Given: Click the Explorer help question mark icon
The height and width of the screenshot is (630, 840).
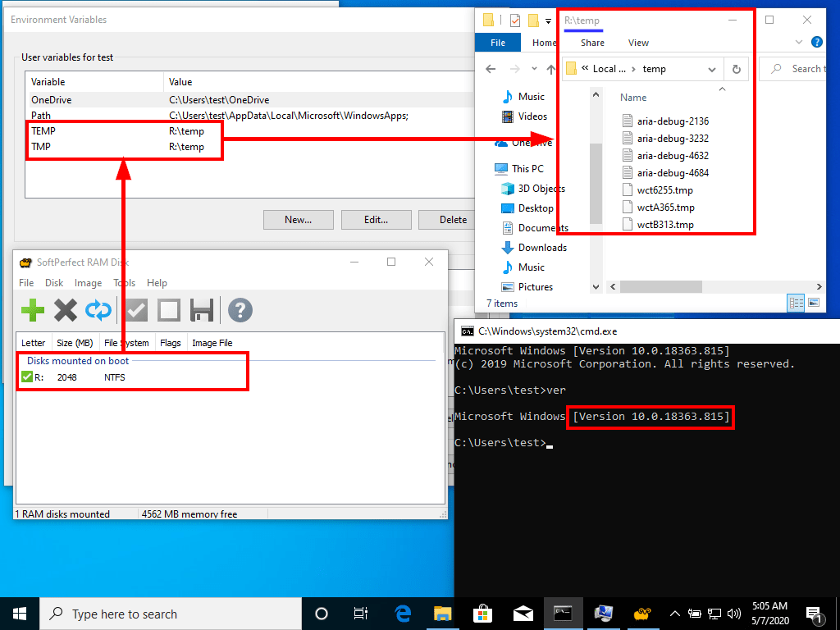Looking at the screenshot, I should [816, 42].
